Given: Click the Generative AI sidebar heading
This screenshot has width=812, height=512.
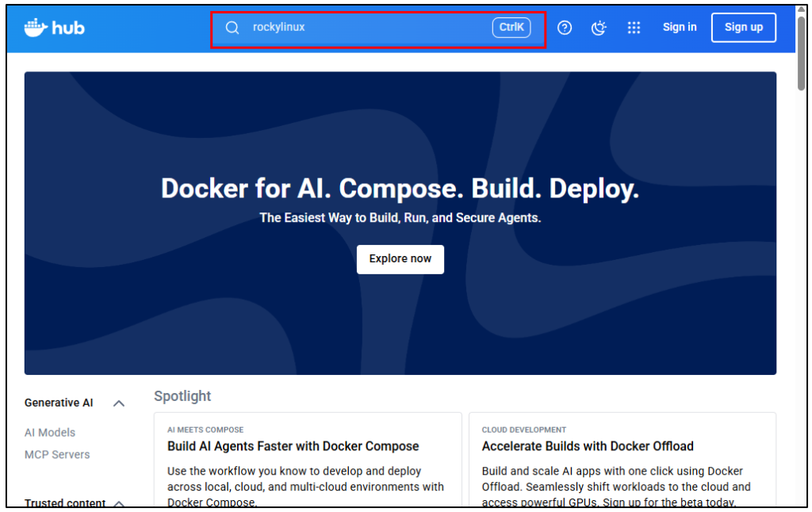Looking at the screenshot, I should coord(59,403).
